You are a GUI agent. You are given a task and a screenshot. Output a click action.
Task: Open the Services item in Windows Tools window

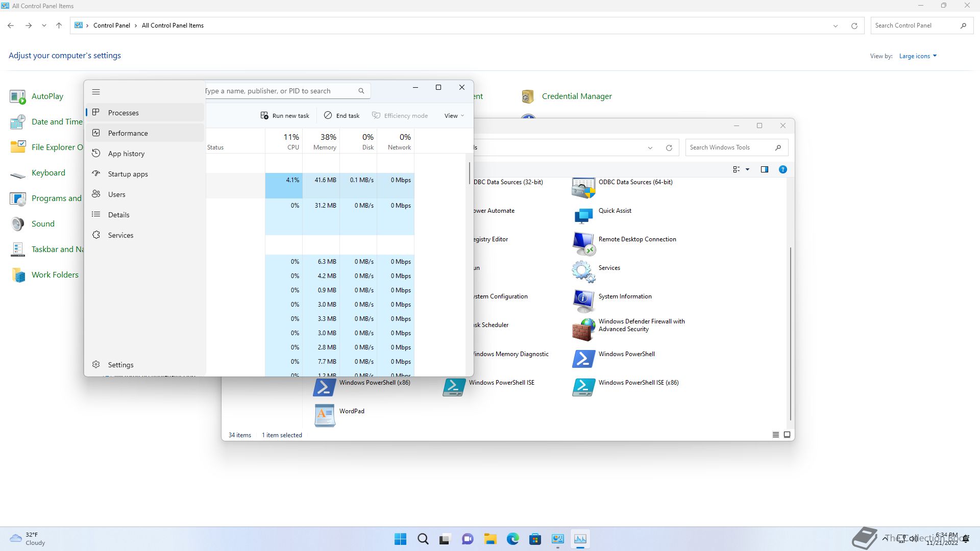[596, 271]
